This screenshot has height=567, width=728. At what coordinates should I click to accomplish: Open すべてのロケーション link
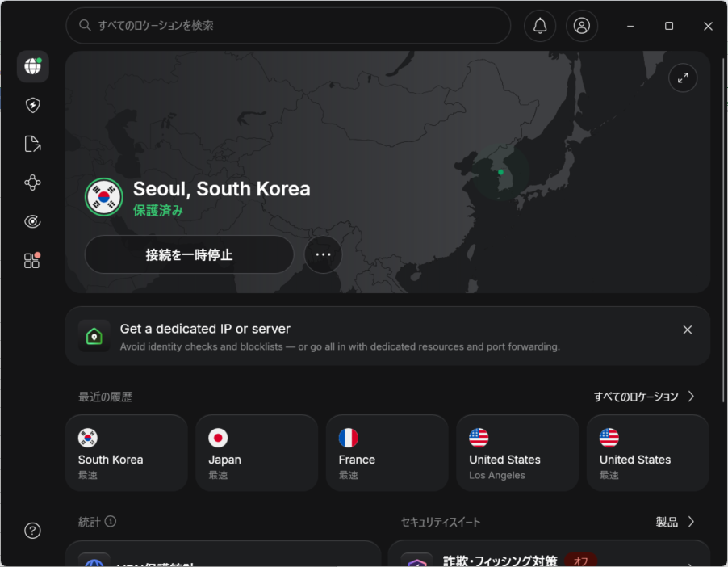636,397
